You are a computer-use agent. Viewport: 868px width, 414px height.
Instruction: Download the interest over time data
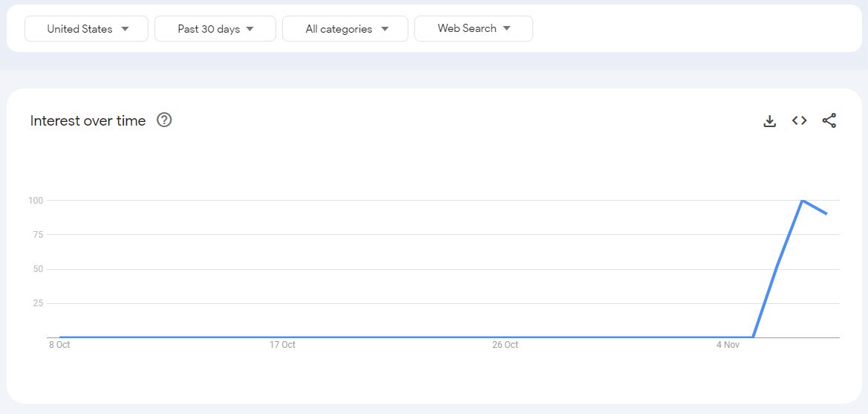pos(769,121)
